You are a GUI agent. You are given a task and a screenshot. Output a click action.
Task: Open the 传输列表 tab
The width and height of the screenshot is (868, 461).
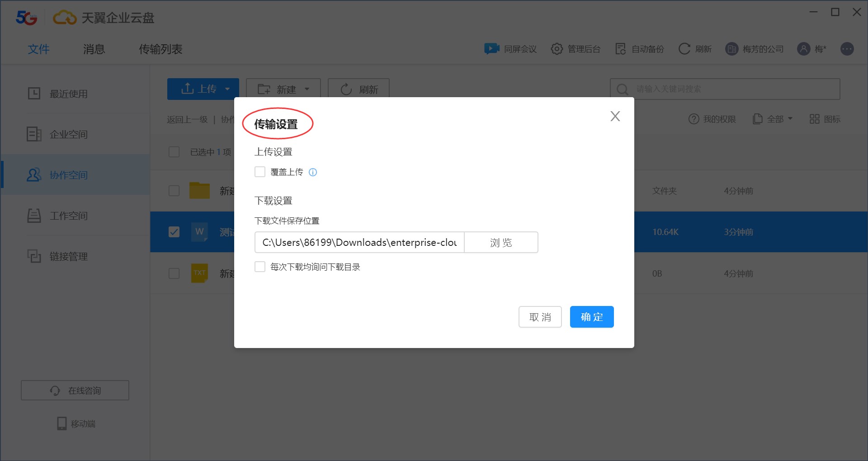pos(160,49)
